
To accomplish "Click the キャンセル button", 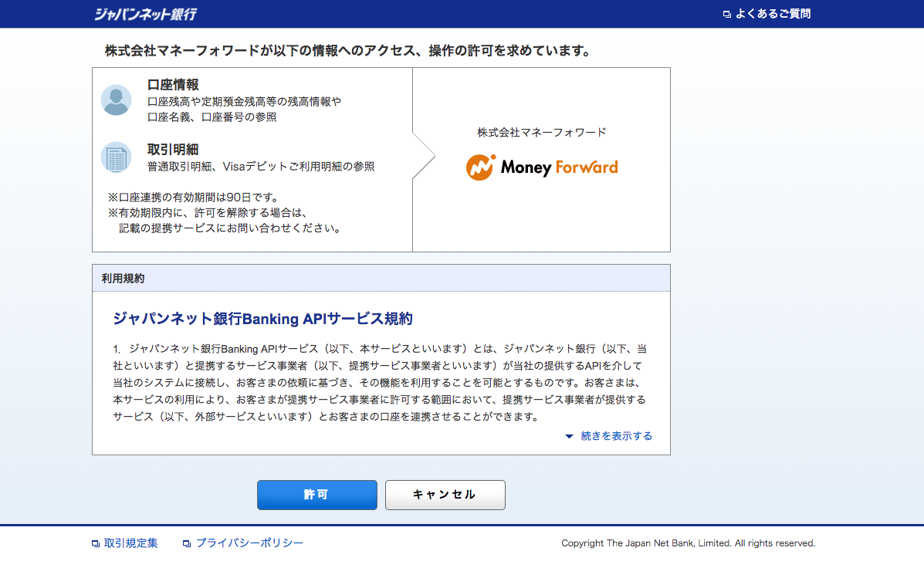I will point(445,495).
